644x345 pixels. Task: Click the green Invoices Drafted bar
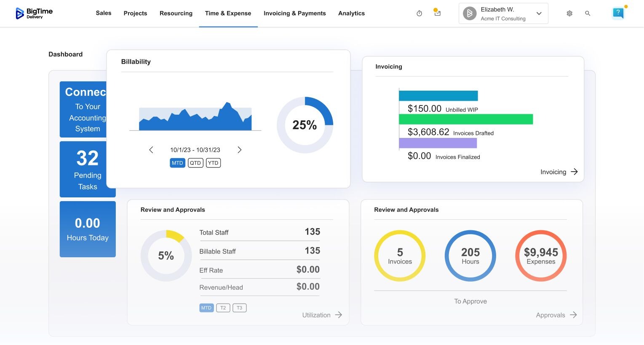click(465, 119)
